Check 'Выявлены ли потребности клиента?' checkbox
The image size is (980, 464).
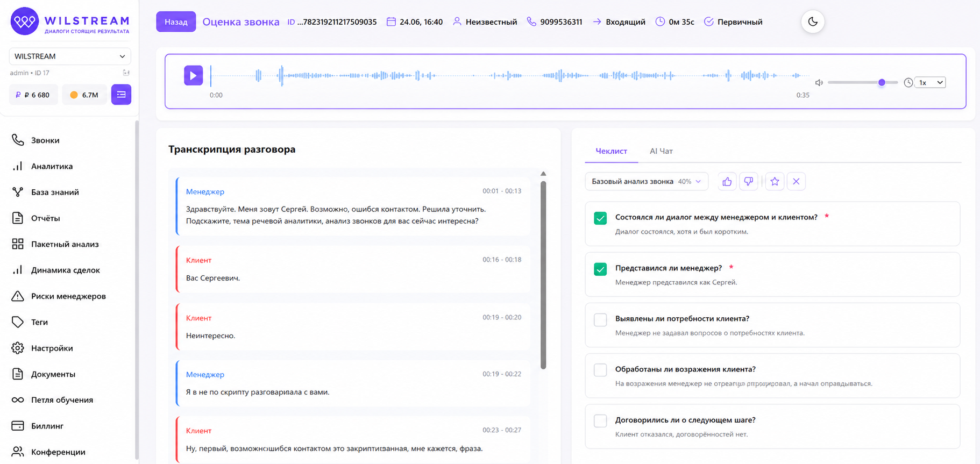pyautogui.click(x=600, y=320)
